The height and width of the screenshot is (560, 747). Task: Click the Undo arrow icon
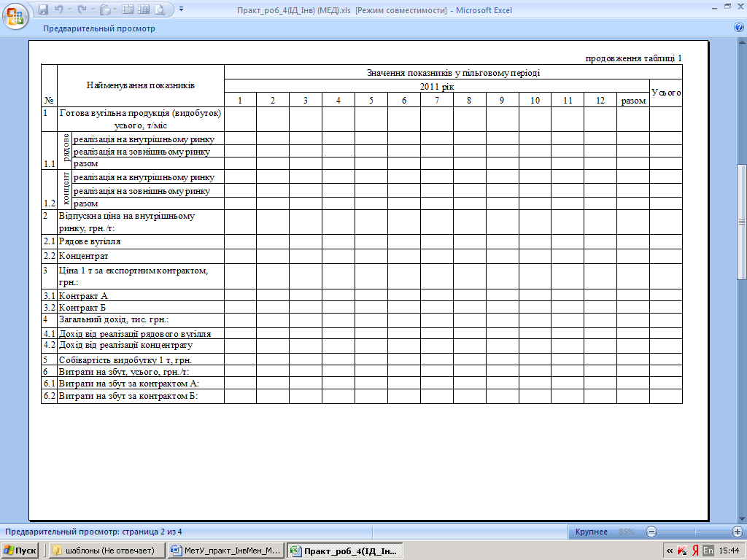click(58, 9)
